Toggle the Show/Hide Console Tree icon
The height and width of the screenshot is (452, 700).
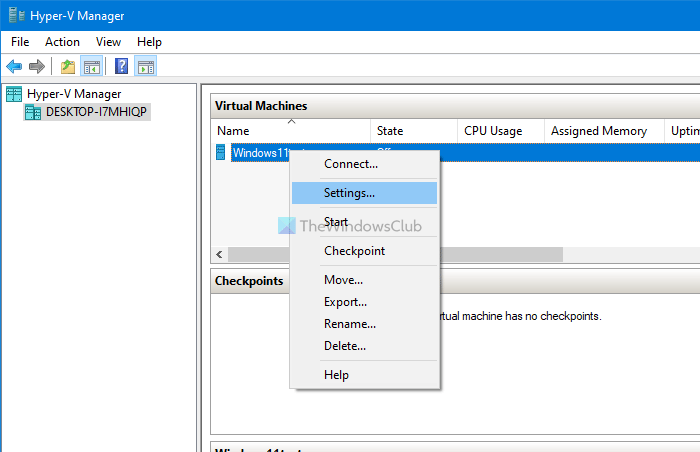click(92, 67)
